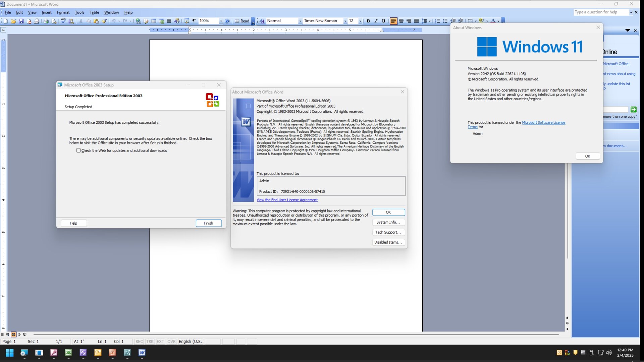Screen dimensions: 644x362
Task: Open the Insert menu
Action: coord(47,12)
